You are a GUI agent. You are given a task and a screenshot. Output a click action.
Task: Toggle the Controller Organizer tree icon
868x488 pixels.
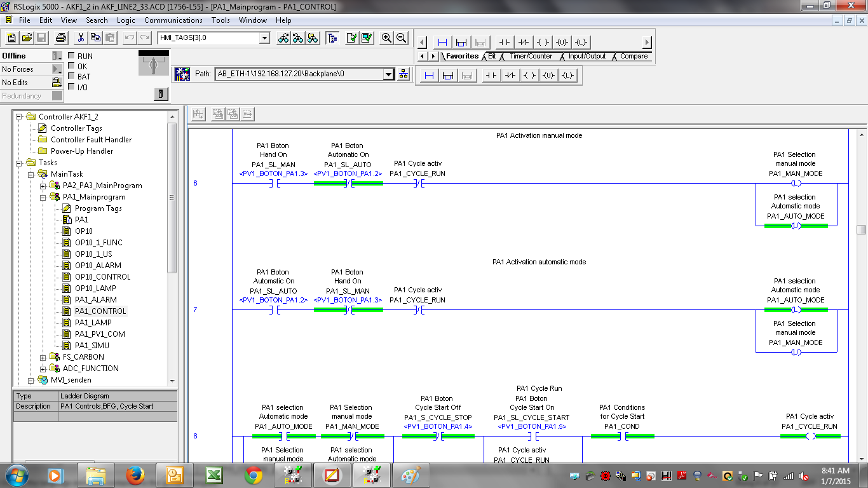click(x=332, y=38)
